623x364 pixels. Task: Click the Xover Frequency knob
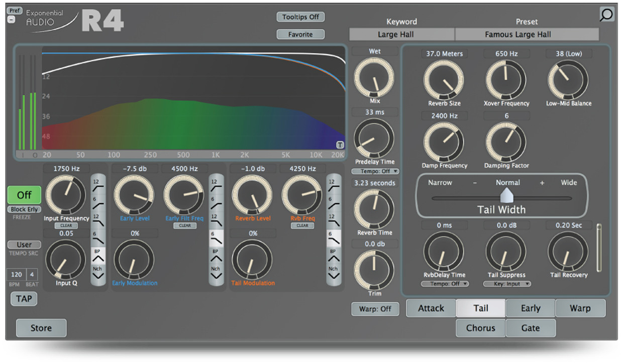(506, 80)
